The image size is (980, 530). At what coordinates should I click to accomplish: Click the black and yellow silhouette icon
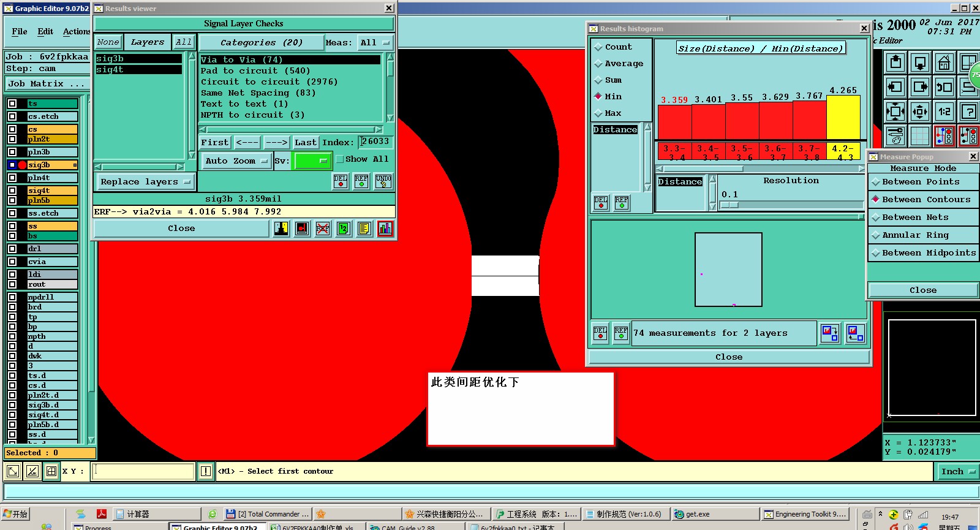pyautogui.click(x=281, y=229)
